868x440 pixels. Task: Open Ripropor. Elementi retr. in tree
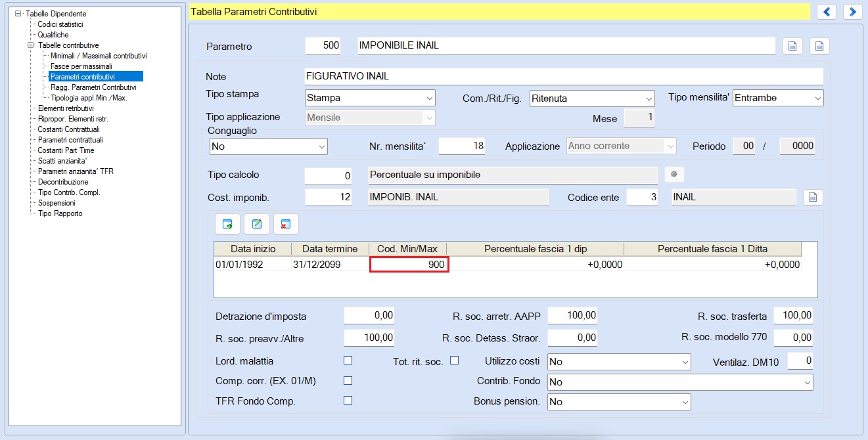click(x=73, y=119)
